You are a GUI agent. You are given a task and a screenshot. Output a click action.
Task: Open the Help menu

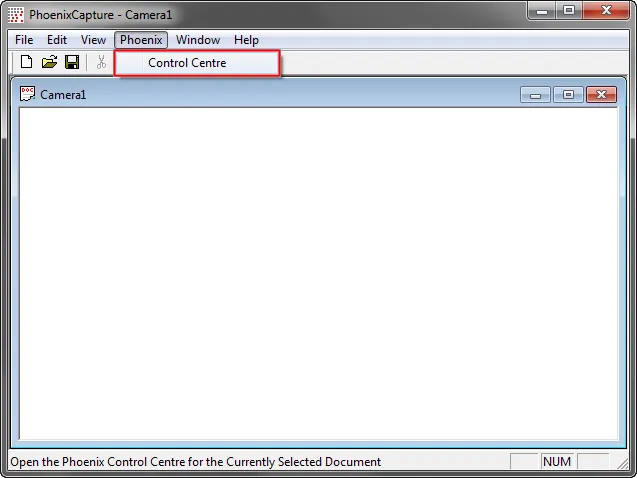(246, 40)
